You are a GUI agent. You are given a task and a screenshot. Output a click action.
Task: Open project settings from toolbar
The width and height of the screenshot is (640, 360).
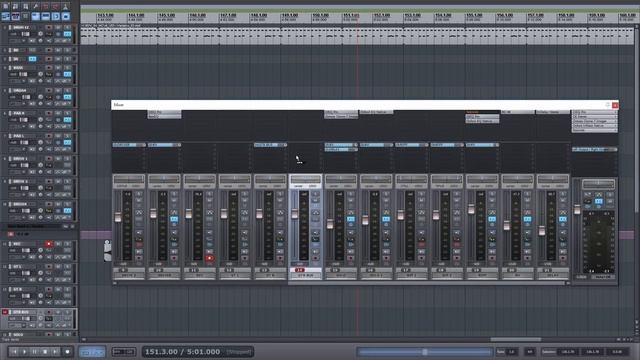point(36,7)
